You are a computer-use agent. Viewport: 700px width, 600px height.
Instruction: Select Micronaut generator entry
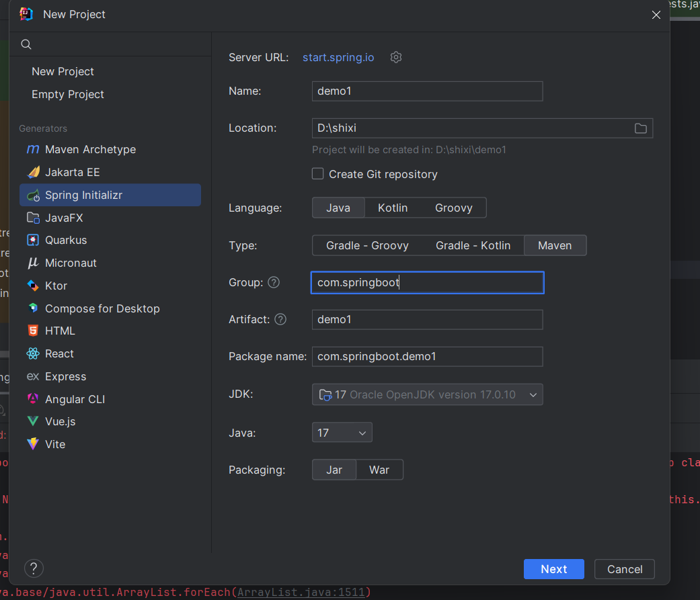pos(110,263)
